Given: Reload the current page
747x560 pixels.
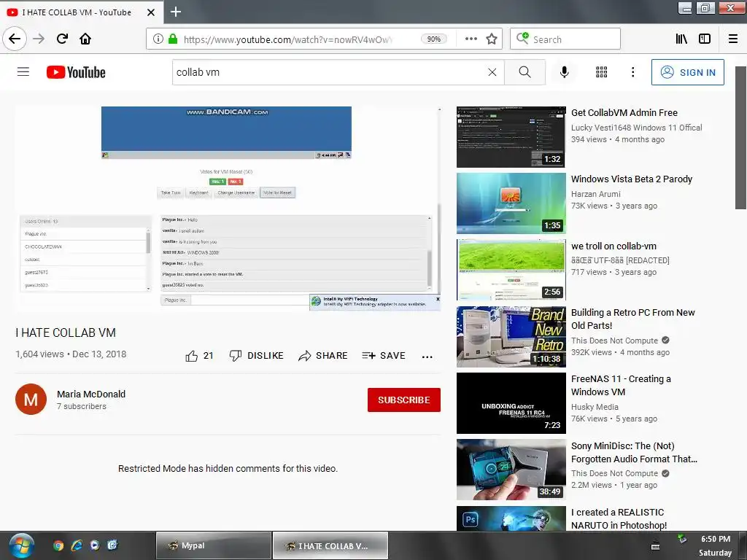Looking at the screenshot, I should coord(62,39).
